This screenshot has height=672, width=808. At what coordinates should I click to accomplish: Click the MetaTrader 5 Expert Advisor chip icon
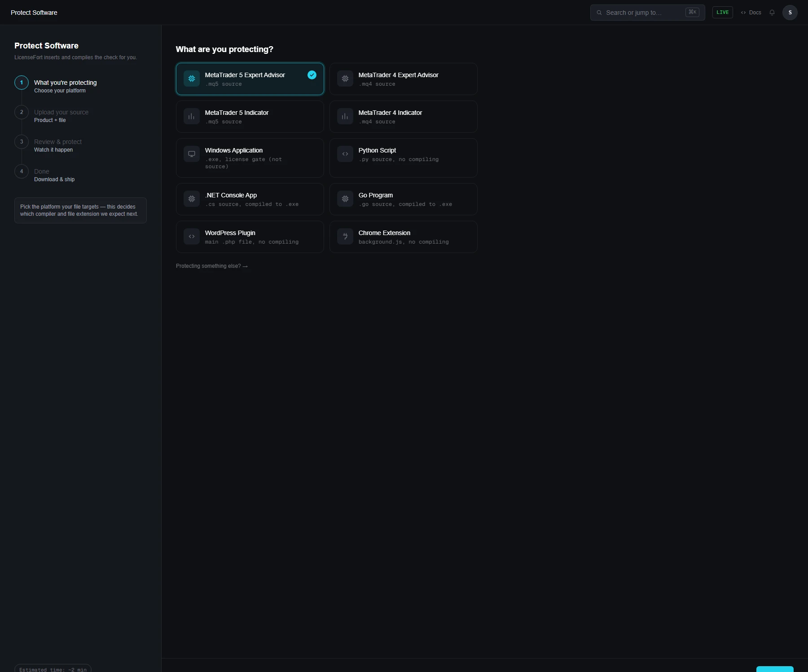[x=192, y=79]
